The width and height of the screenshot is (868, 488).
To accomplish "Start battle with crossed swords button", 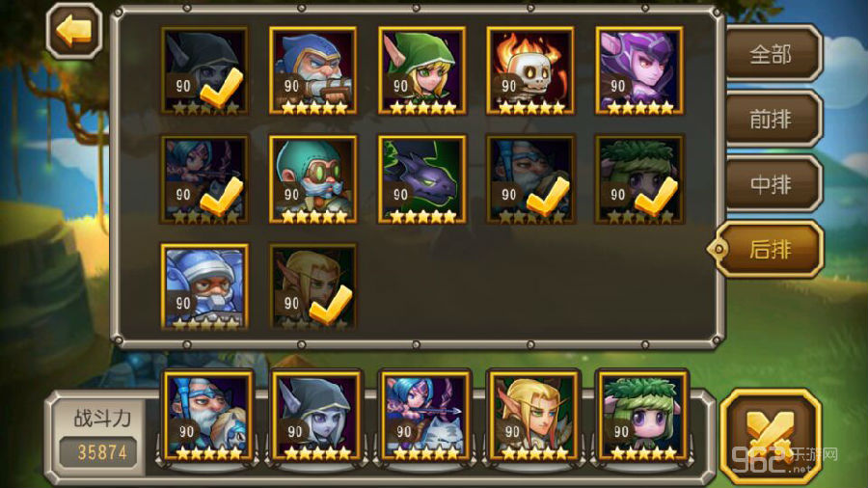I will [771, 436].
